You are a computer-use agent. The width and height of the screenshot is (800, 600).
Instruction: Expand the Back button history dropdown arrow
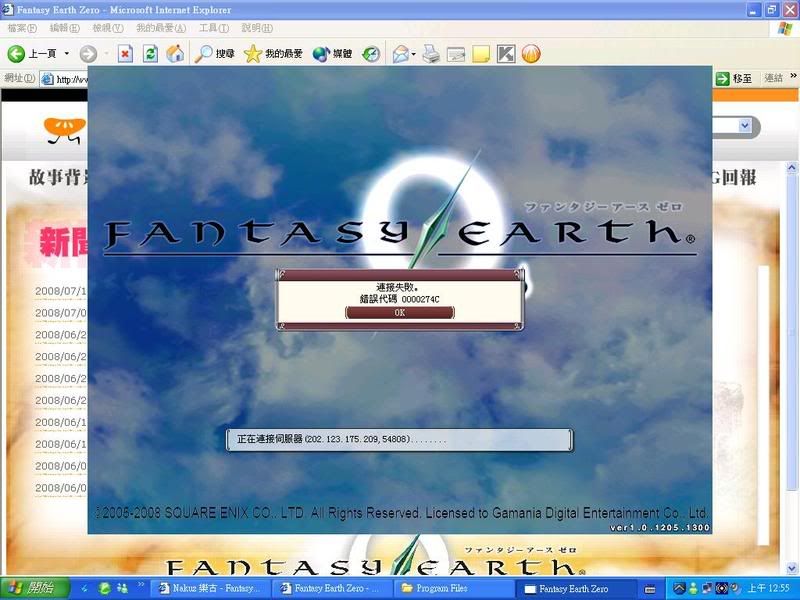tap(67, 53)
